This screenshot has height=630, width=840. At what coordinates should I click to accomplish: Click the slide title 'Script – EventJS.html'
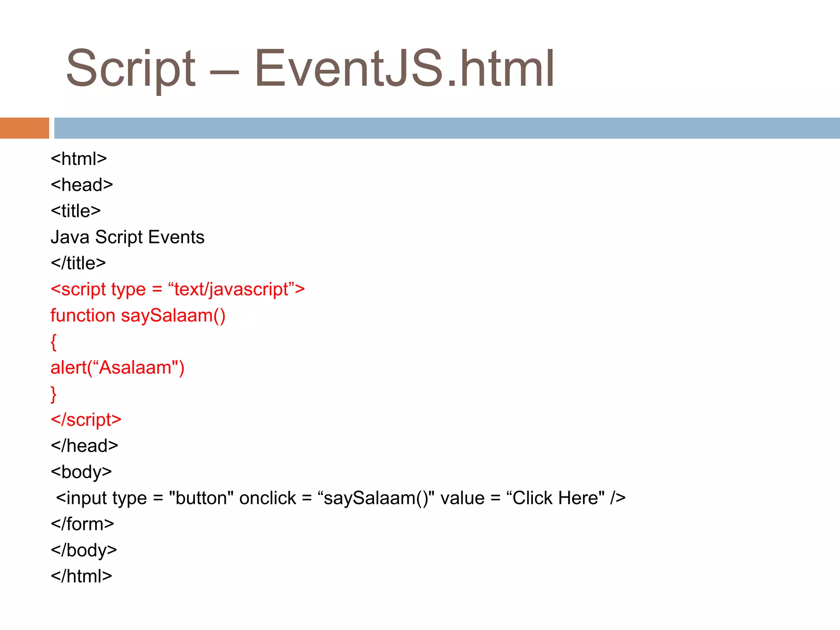pos(310,68)
